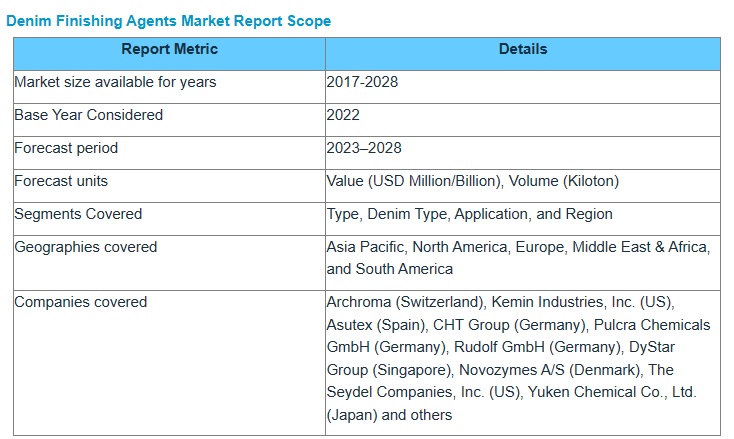Select Archroma (Switzerland) in the companies list
The image size is (734, 439).
405,302
